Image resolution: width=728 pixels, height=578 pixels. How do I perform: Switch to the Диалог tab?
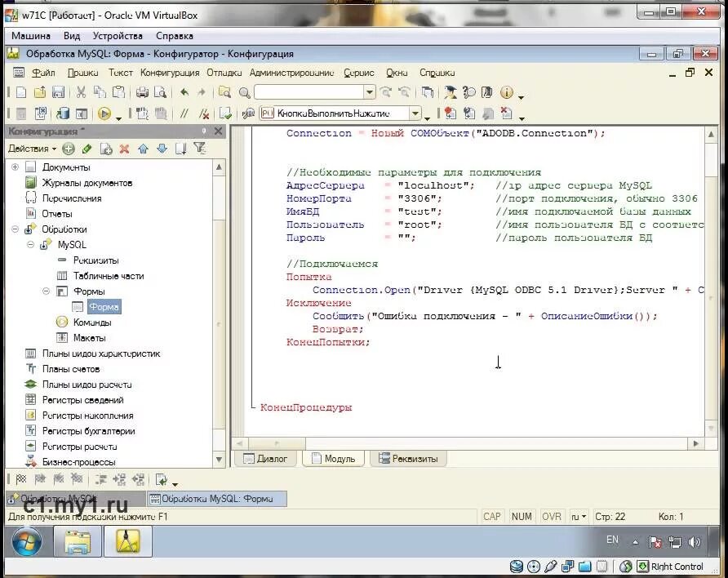266,459
